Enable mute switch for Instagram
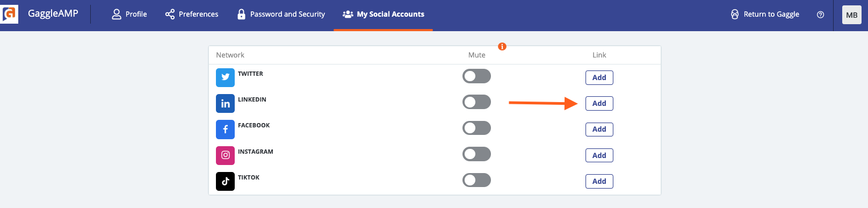This screenshot has height=208, width=868. click(x=476, y=154)
